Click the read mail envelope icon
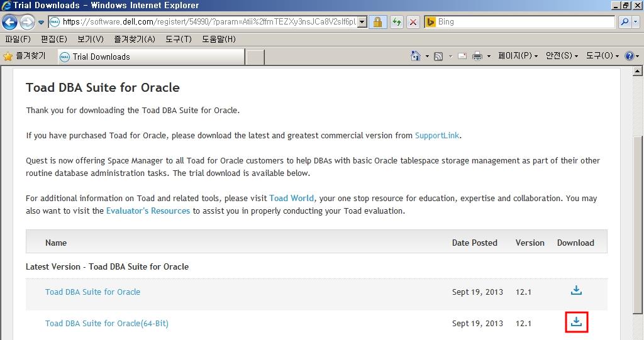This screenshot has height=340, width=644. (x=462, y=56)
